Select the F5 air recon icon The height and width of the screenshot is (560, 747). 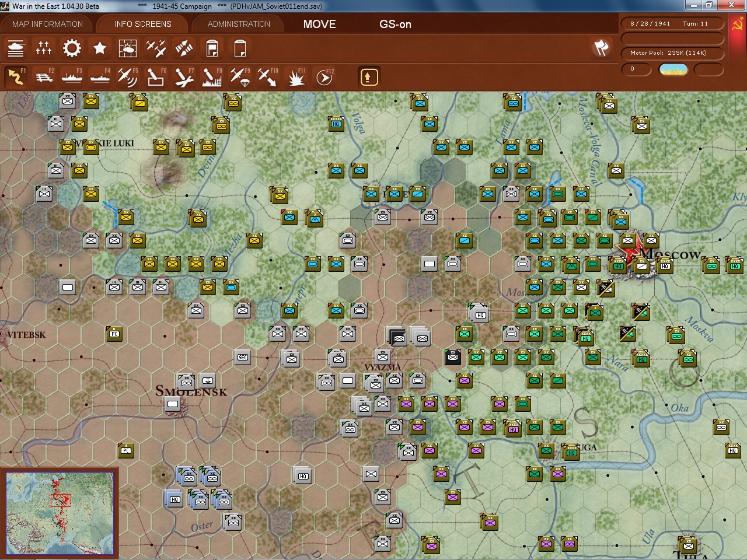[128, 77]
